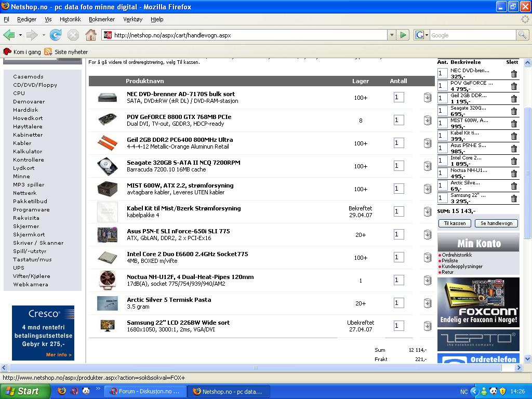Click the vertical scrollbar thumb
Viewport: 532px width, 399px height.
528,173
